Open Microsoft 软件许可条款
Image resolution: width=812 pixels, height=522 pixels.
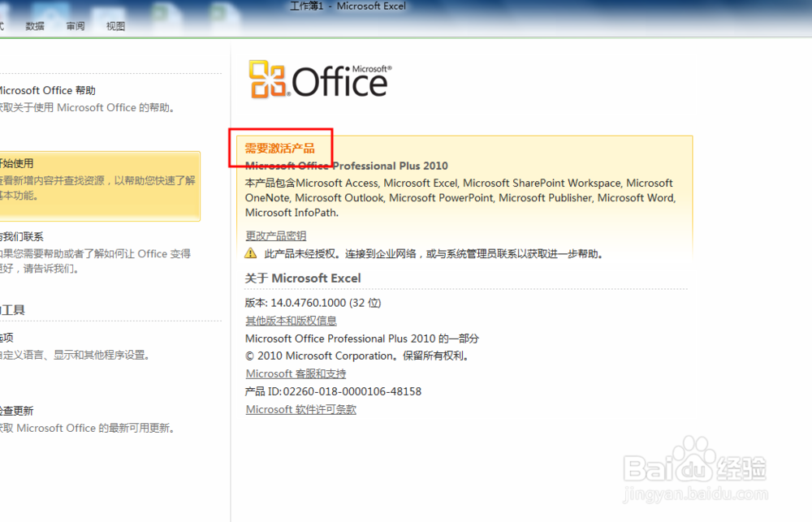(x=300, y=408)
